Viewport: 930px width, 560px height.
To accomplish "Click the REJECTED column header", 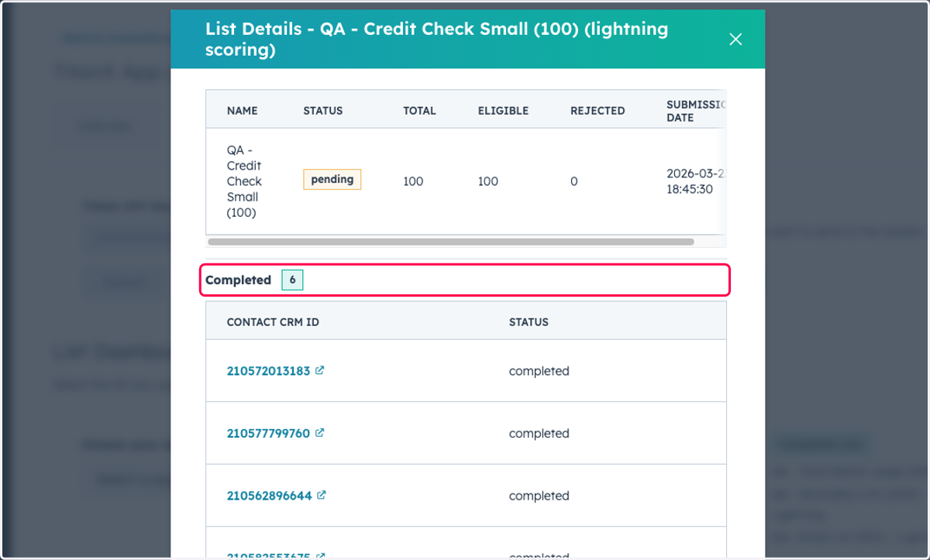I will 598,111.
